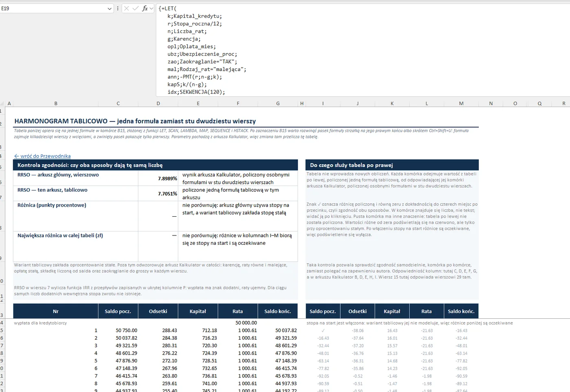The width and height of the screenshot is (570, 392).
Task: Select the checkmark ✓ difference cell
Action: (x=323, y=331)
